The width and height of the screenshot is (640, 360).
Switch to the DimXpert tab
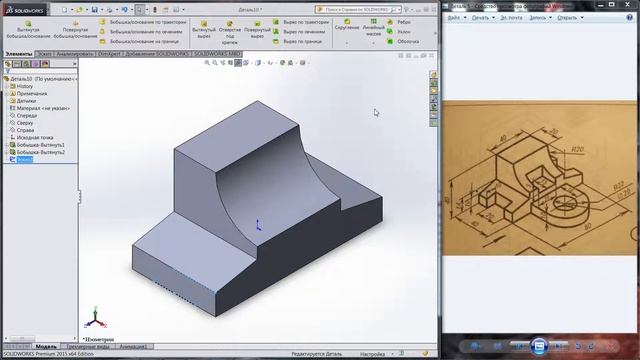tap(109, 54)
